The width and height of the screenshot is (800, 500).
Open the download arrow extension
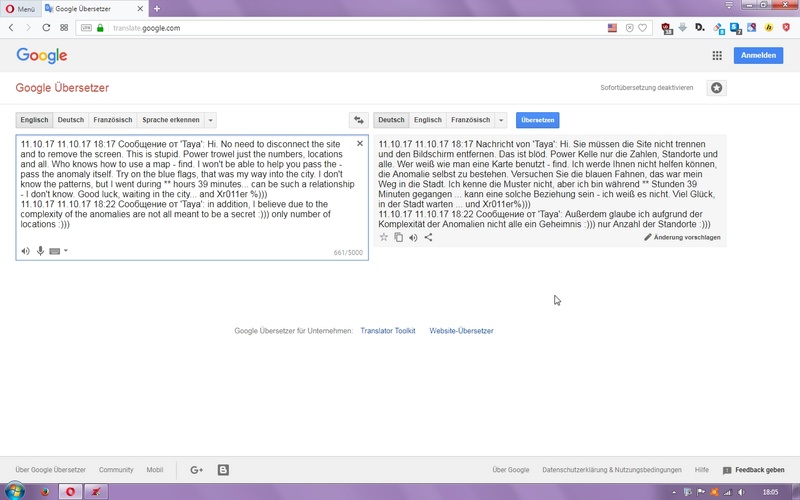(x=682, y=28)
